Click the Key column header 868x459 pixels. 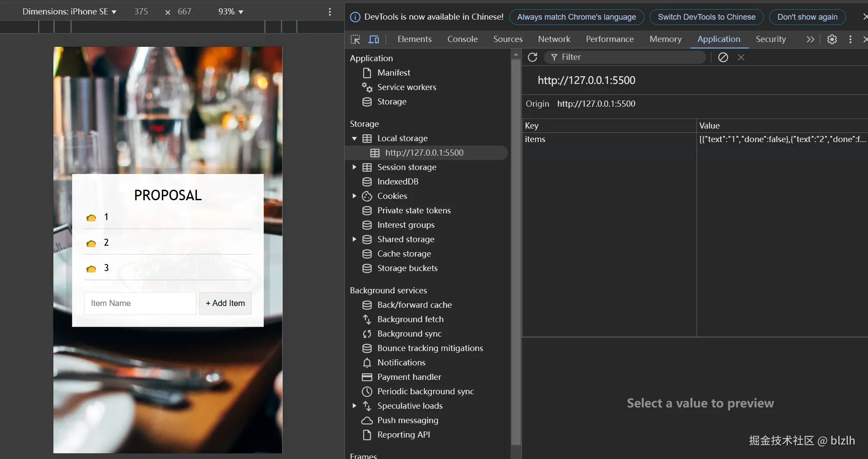pos(609,126)
